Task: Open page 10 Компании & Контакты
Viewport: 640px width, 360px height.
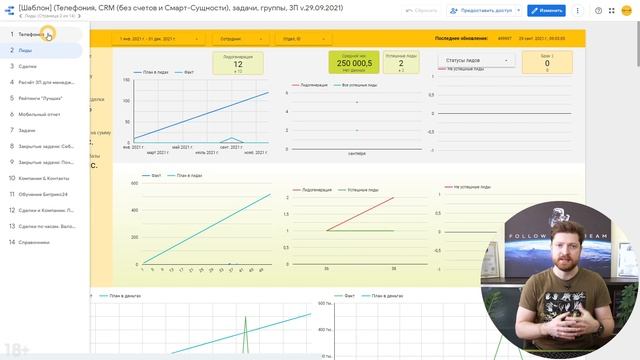Action: tap(41, 178)
